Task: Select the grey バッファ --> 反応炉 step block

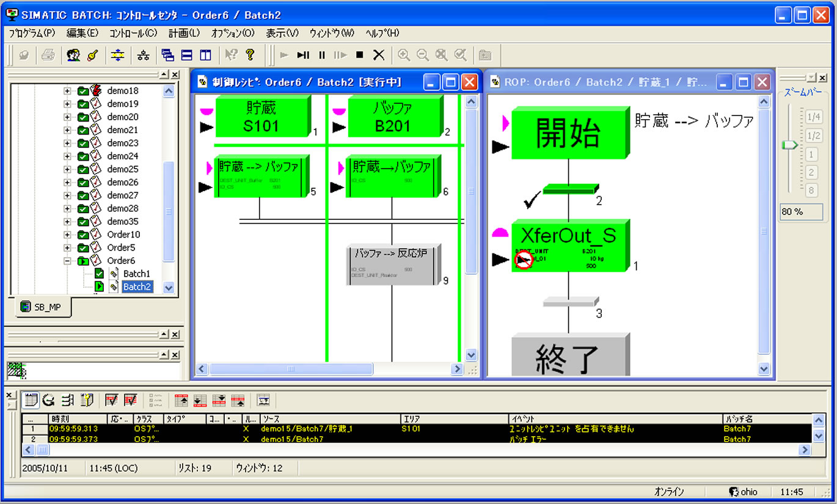Action: [x=393, y=264]
